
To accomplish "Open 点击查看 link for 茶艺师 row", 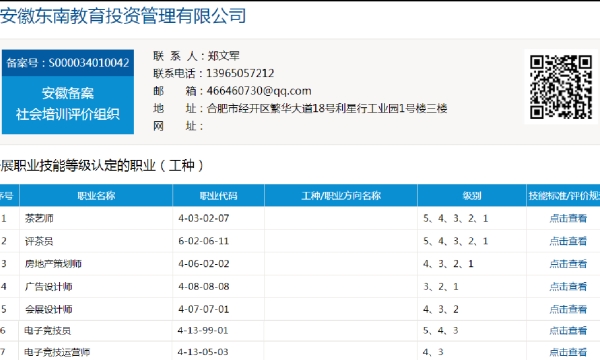I will tap(568, 218).
